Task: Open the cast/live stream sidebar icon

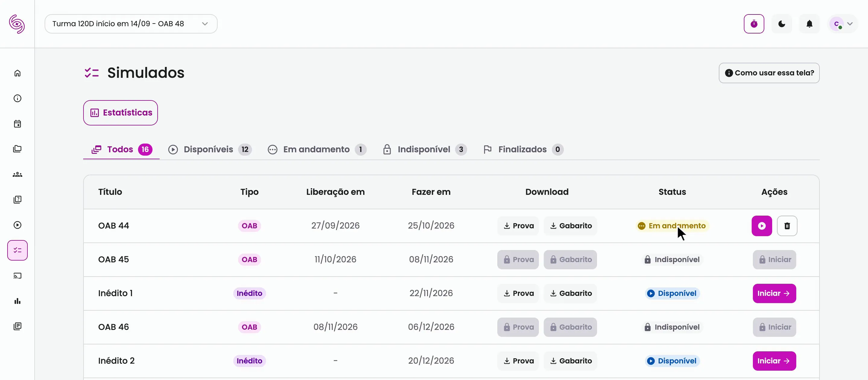Action: tap(17, 276)
